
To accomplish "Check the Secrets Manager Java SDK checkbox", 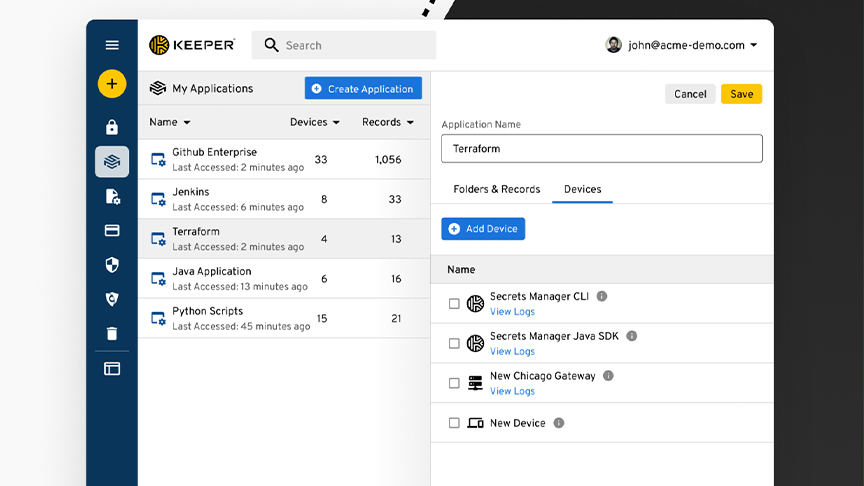I will coord(454,343).
